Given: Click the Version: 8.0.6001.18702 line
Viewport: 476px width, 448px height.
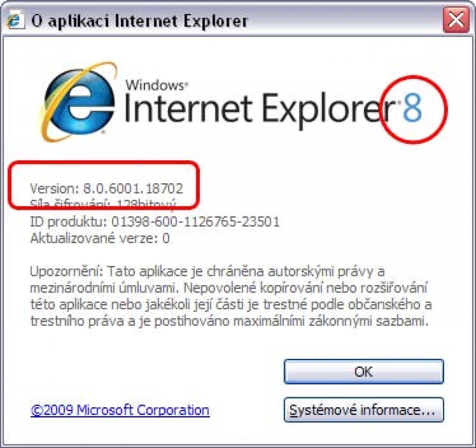Looking at the screenshot, I should tap(107, 188).
